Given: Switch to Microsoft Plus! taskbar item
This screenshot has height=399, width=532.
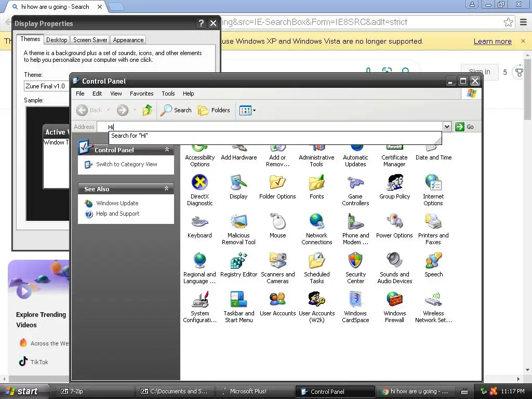Looking at the screenshot, I should tap(255, 391).
